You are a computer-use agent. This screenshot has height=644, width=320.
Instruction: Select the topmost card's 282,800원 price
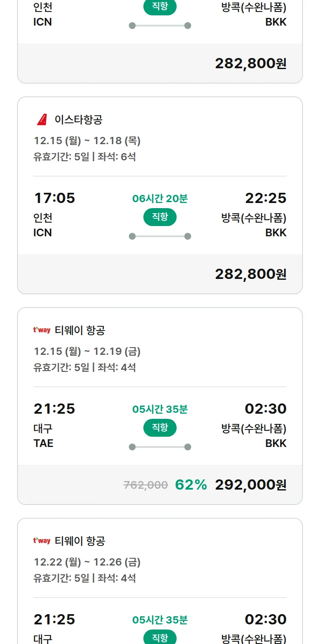[250, 63]
